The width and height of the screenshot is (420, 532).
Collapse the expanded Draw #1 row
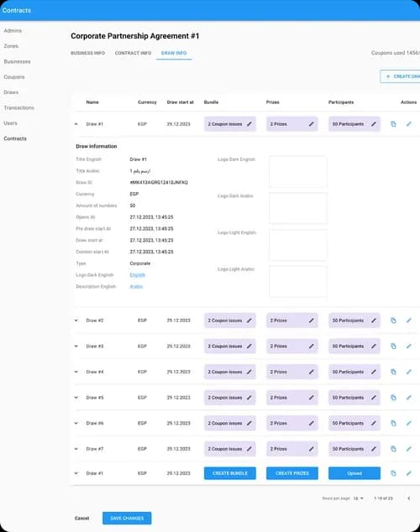[x=76, y=124]
